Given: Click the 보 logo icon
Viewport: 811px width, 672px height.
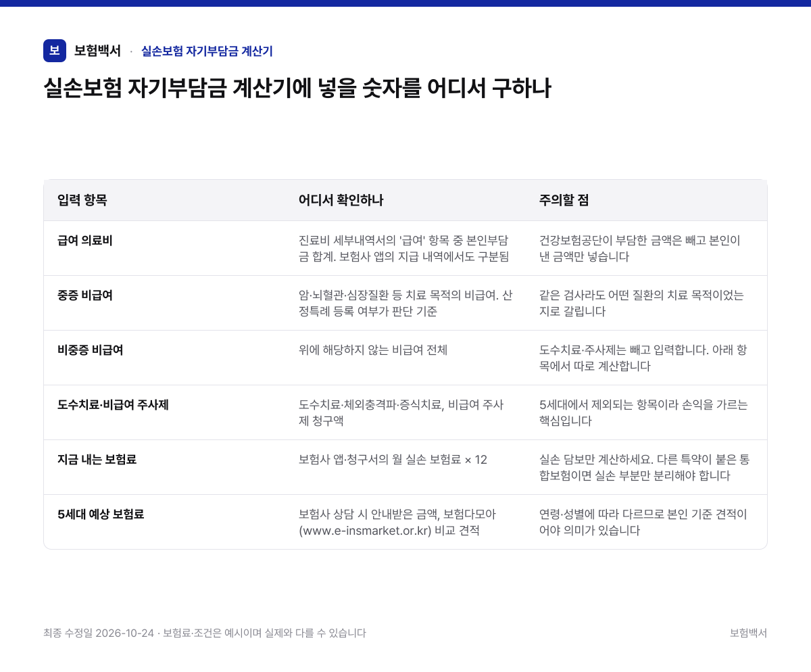Looking at the screenshot, I should click(55, 51).
